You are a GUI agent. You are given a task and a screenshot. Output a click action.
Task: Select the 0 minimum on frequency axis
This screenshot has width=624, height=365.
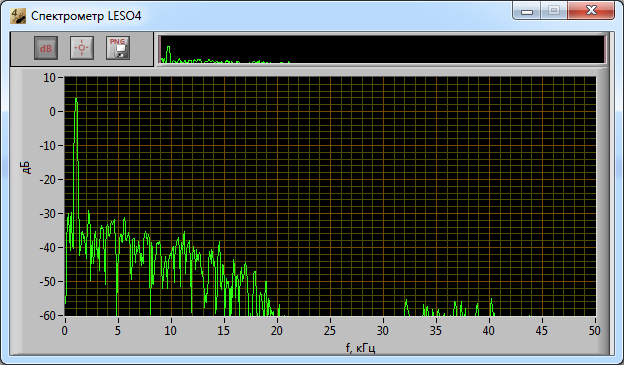(x=65, y=330)
